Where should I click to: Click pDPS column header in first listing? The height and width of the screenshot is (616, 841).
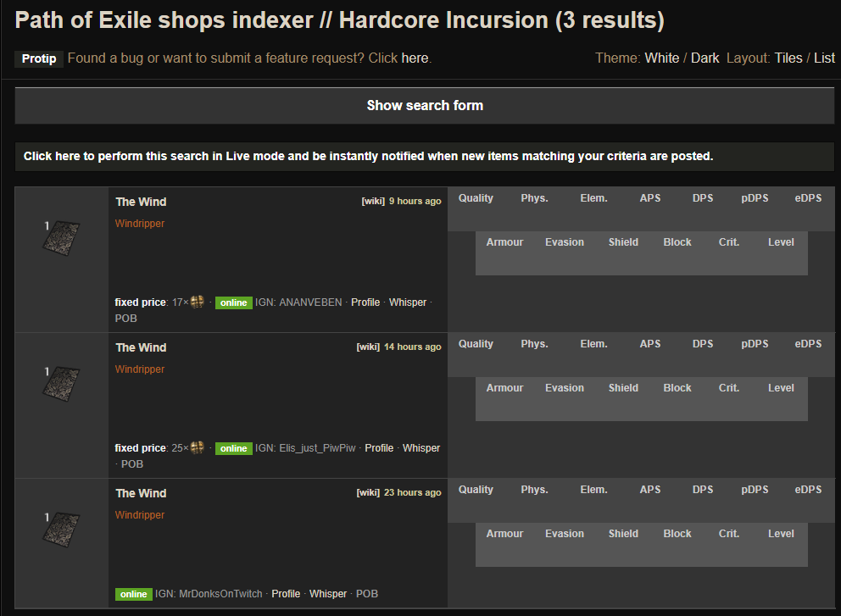point(755,198)
